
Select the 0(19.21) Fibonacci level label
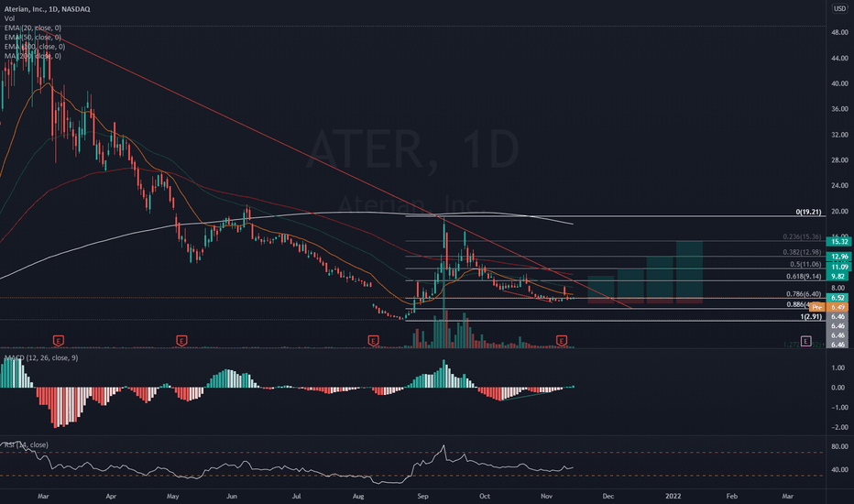click(x=808, y=212)
